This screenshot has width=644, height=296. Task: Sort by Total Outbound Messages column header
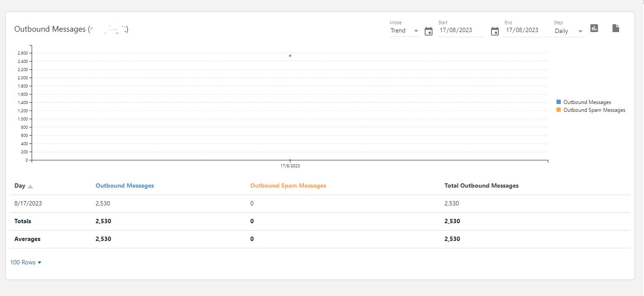(x=481, y=185)
